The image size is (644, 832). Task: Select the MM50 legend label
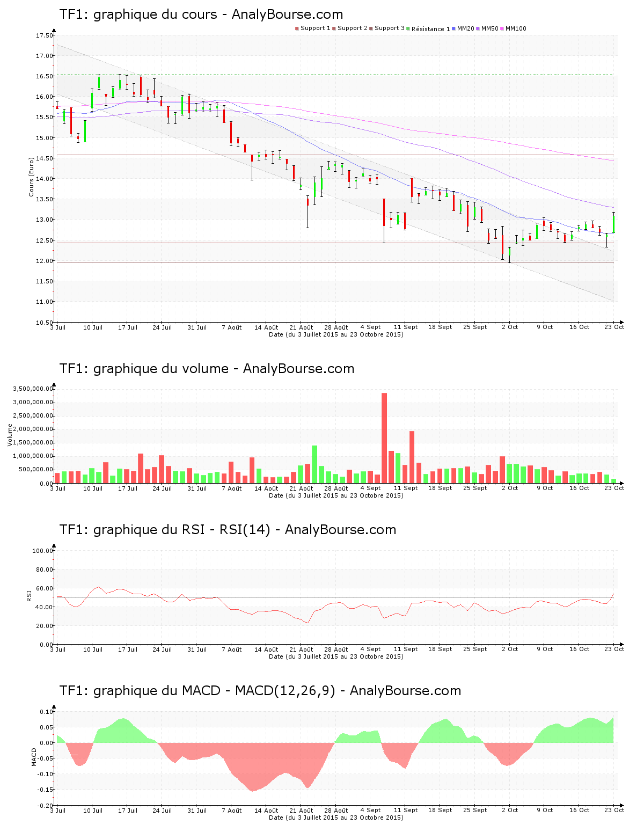[490, 28]
